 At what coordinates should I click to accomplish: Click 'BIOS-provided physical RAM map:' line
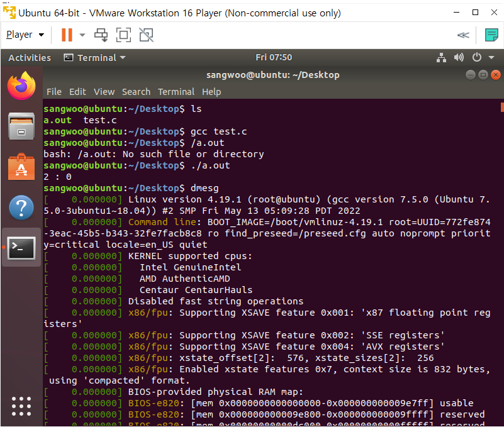click(216, 392)
